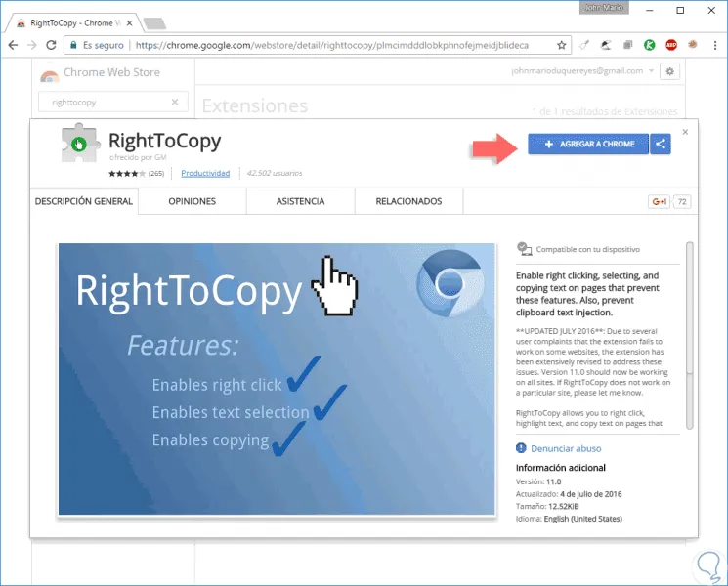
Task: Click the 'Versión: 11.0' text
Action: (x=538, y=481)
